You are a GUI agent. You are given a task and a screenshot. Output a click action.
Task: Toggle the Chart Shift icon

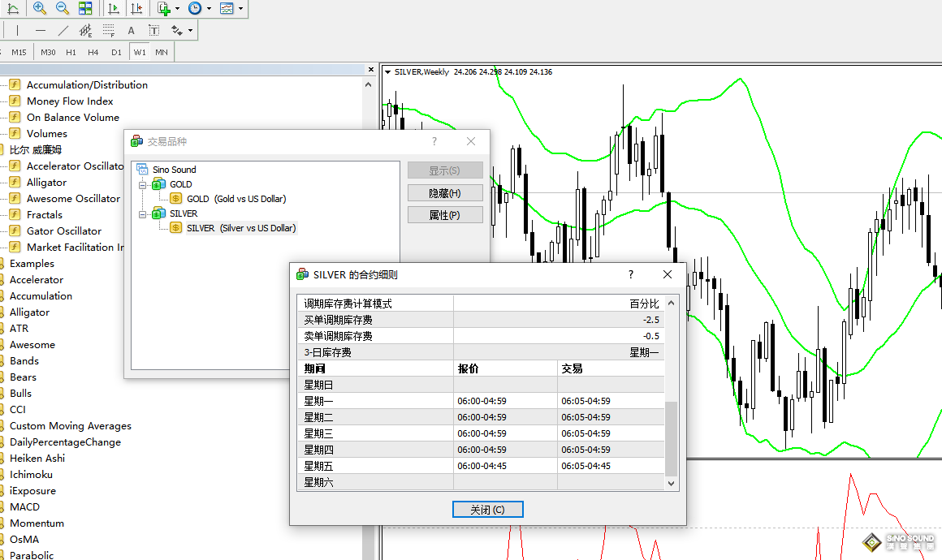[136, 9]
